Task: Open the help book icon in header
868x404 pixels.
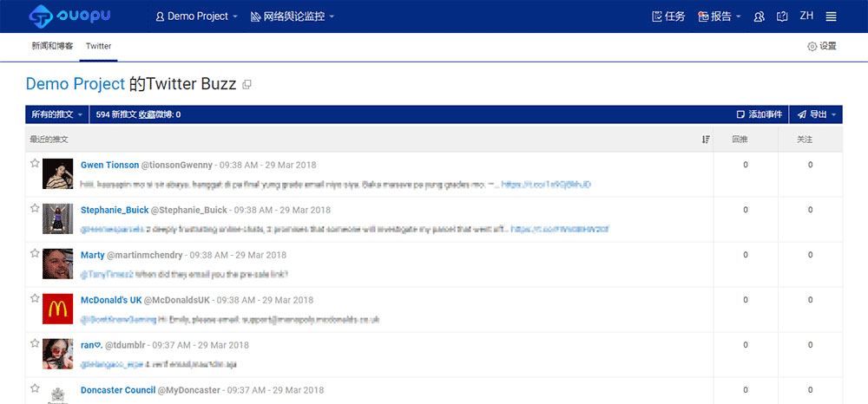Action: [x=782, y=16]
